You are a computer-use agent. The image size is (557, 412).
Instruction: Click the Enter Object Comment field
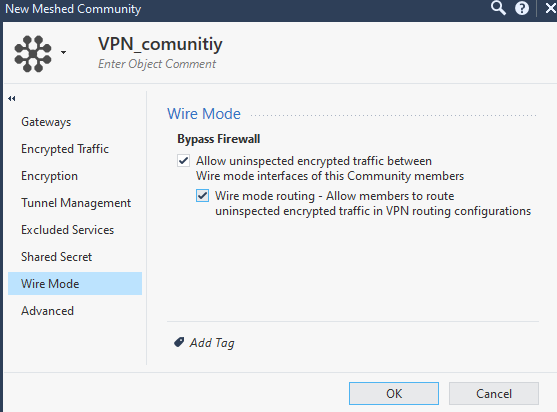pyautogui.click(x=157, y=64)
